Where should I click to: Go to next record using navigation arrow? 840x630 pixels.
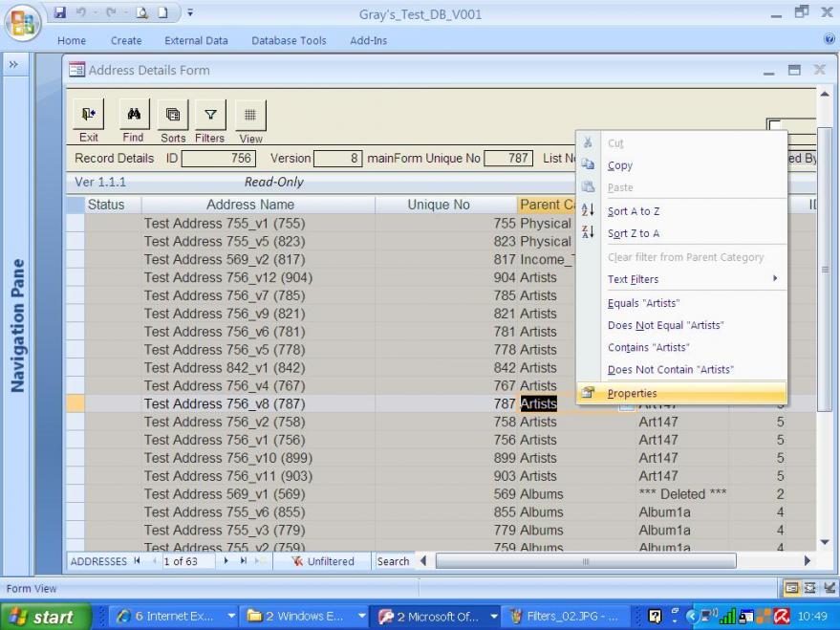coord(226,561)
